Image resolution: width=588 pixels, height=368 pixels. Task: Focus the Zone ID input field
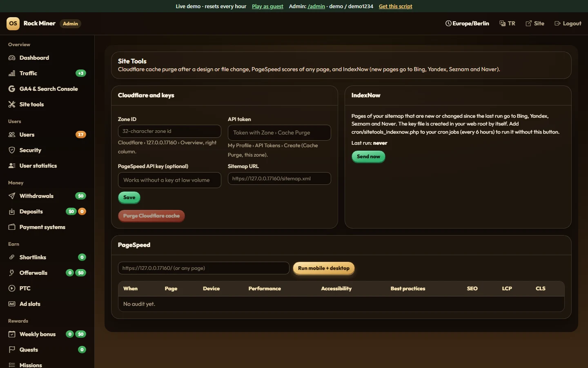(x=169, y=131)
